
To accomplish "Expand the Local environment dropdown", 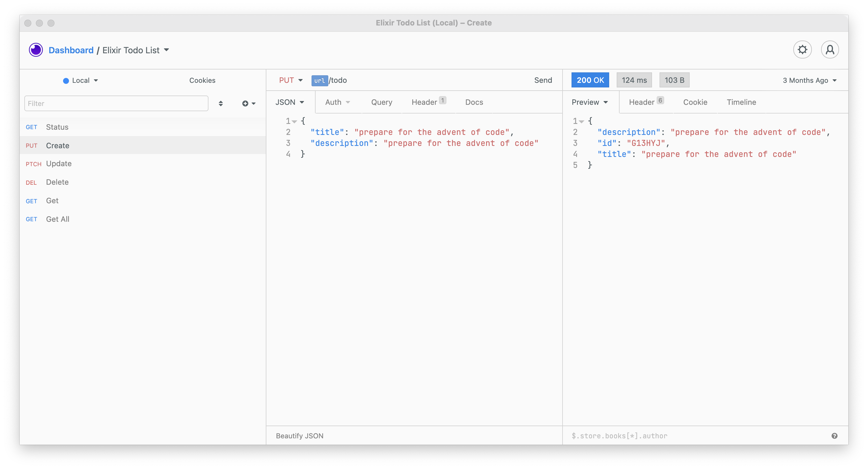I will coord(81,80).
